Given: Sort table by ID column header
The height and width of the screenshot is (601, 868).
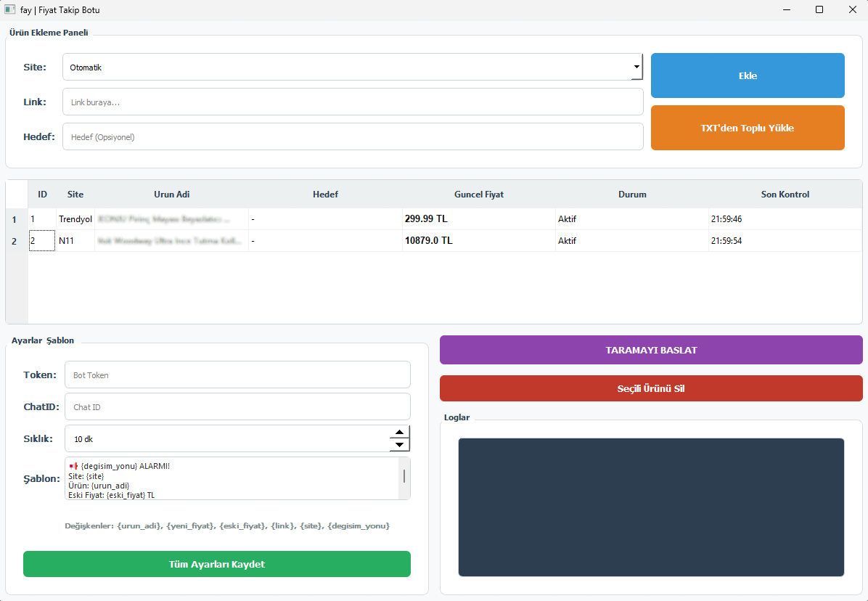Looking at the screenshot, I should click(42, 195).
